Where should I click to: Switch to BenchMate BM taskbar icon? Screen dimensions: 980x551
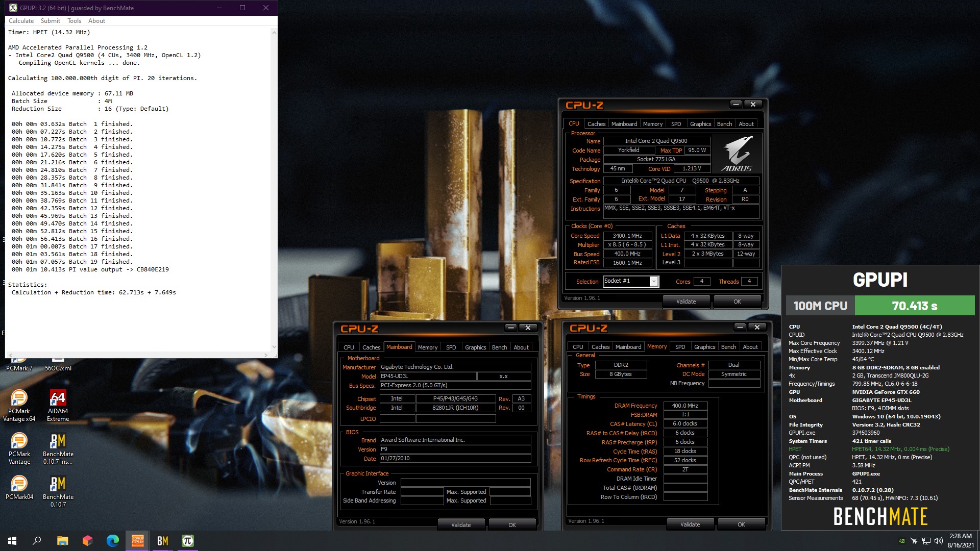(x=163, y=541)
